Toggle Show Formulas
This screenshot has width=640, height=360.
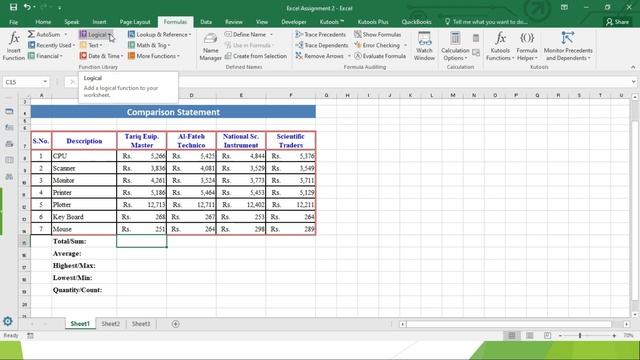378,35
